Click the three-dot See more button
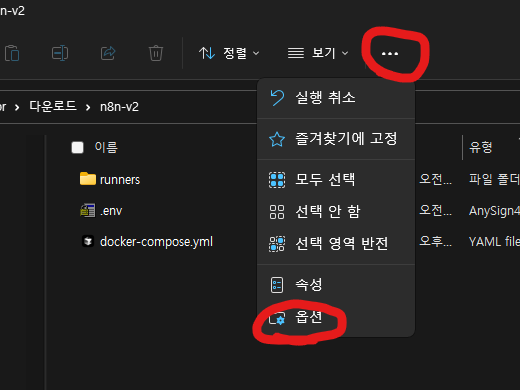Image resolution: width=520 pixels, height=390 pixels. point(390,53)
